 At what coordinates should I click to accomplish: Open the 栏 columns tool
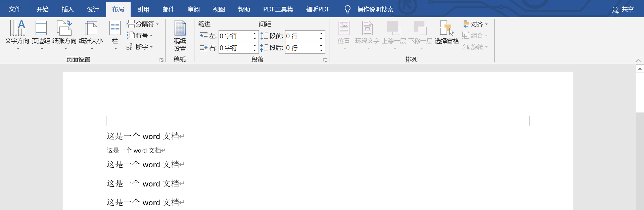tap(115, 35)
